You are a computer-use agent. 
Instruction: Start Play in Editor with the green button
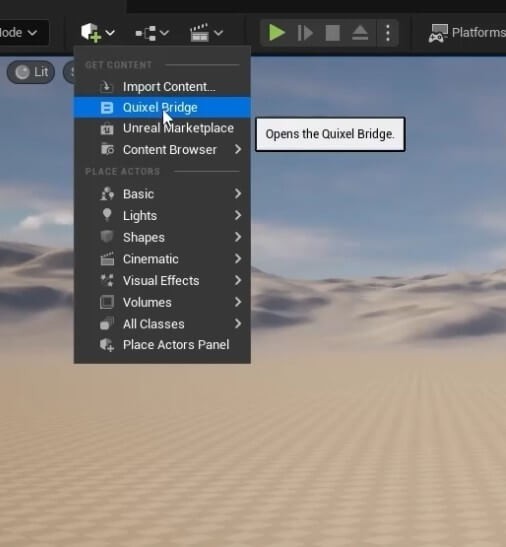click(277, 32)
